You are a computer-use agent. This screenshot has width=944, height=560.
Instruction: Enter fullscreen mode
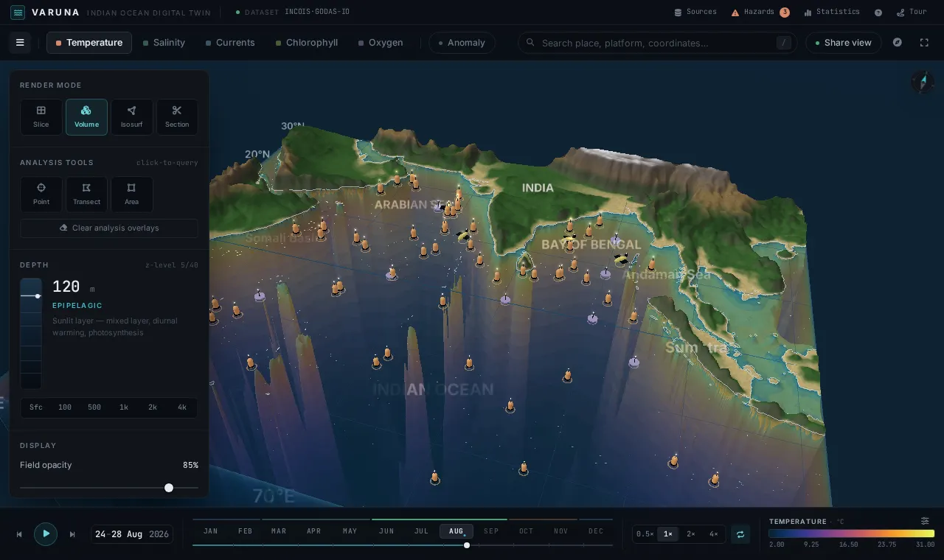924,43
